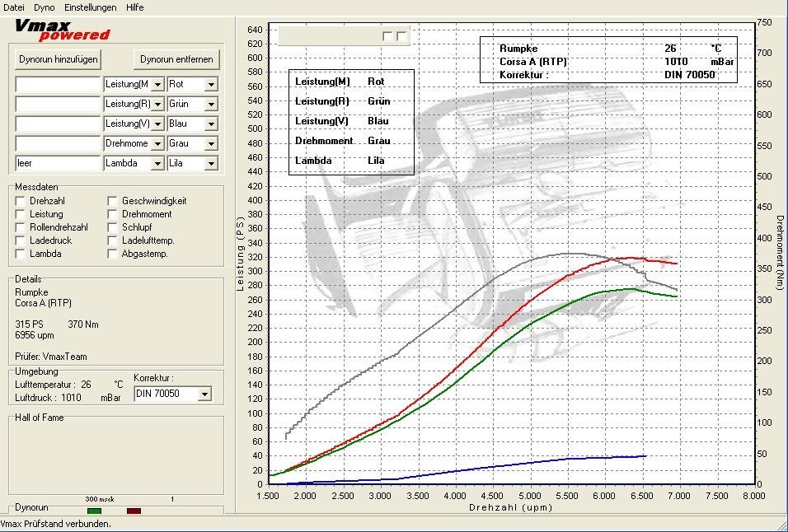
Task: Click the chart legend box listing Leistung(M)
Action: click(351, 121)
